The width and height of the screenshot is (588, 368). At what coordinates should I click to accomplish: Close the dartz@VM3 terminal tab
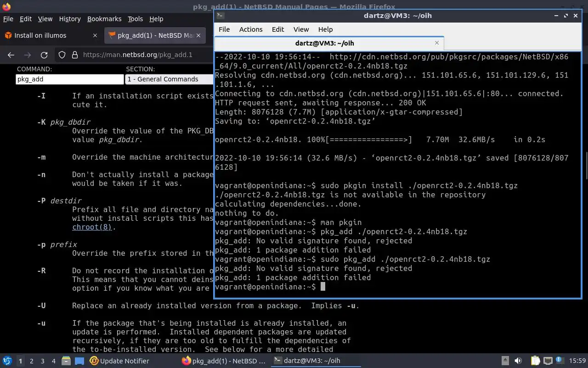(437, 43)
